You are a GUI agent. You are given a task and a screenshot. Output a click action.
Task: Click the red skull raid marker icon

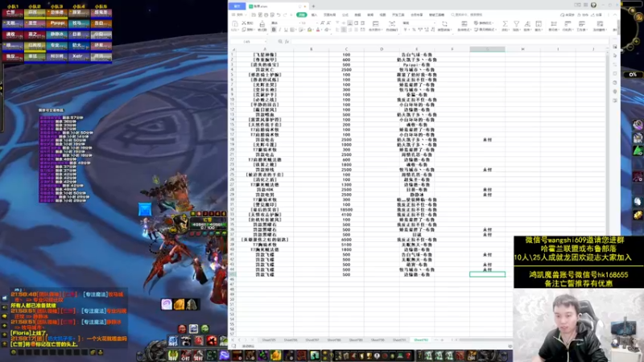(x=182, y=329)
